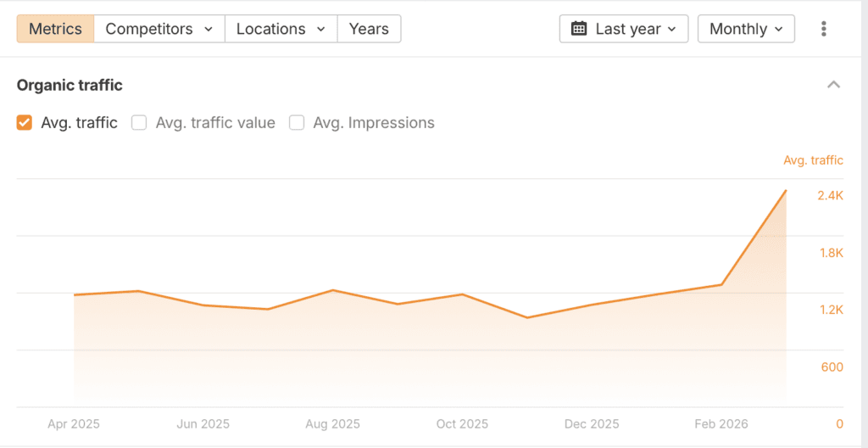Viewport: 868px width, 448px height.
Task: Open the Monthly interval dropdown
Action: pyautogui.click(x=746, y=29)
